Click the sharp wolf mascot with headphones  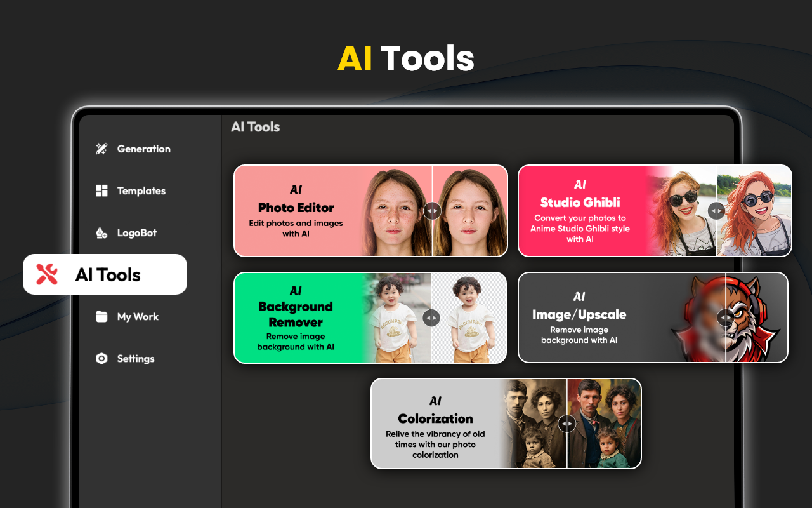click(755, 317)
